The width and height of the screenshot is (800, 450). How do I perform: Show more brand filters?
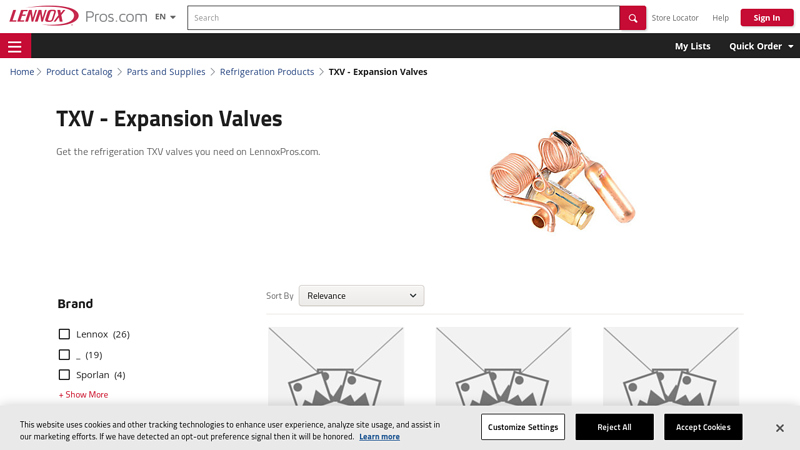(83, 395)
